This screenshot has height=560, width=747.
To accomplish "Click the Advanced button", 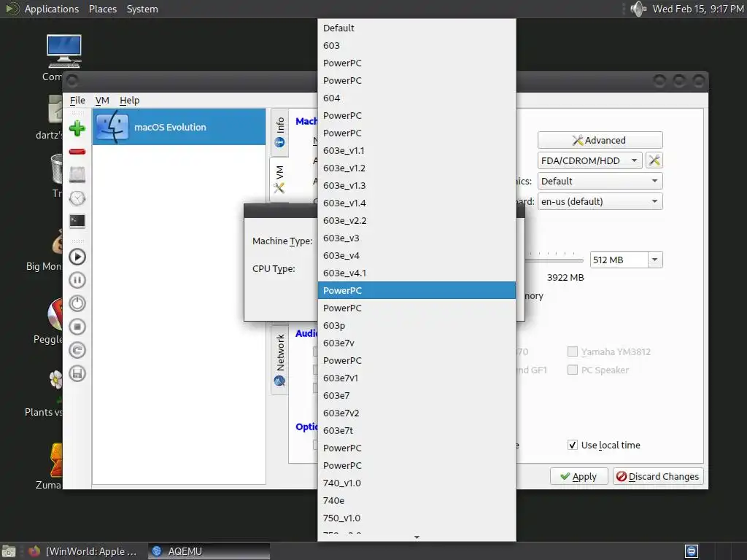I will coord(600,140).
